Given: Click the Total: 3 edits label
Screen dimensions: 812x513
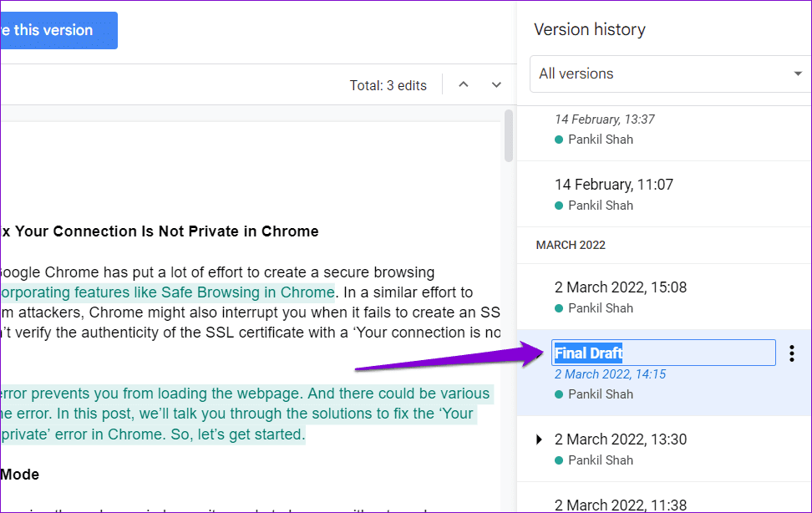Looking at the screenshot, I should pos(388,85).
